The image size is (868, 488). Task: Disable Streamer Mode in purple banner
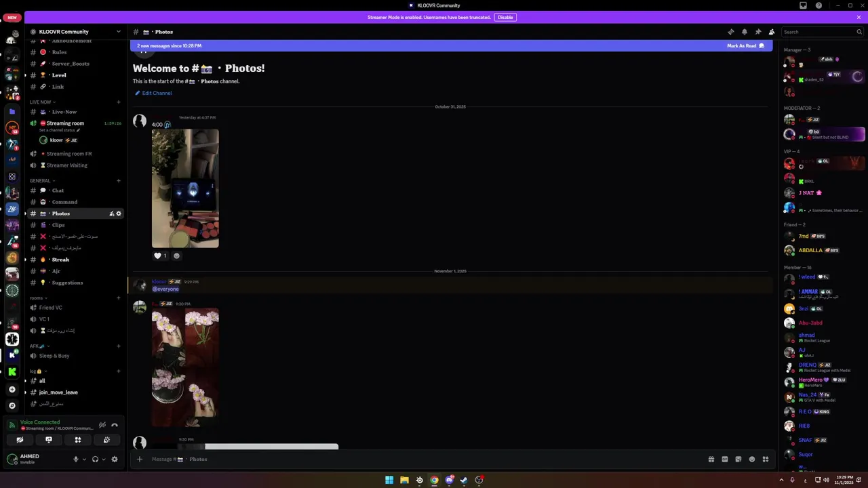pos(505,17)
